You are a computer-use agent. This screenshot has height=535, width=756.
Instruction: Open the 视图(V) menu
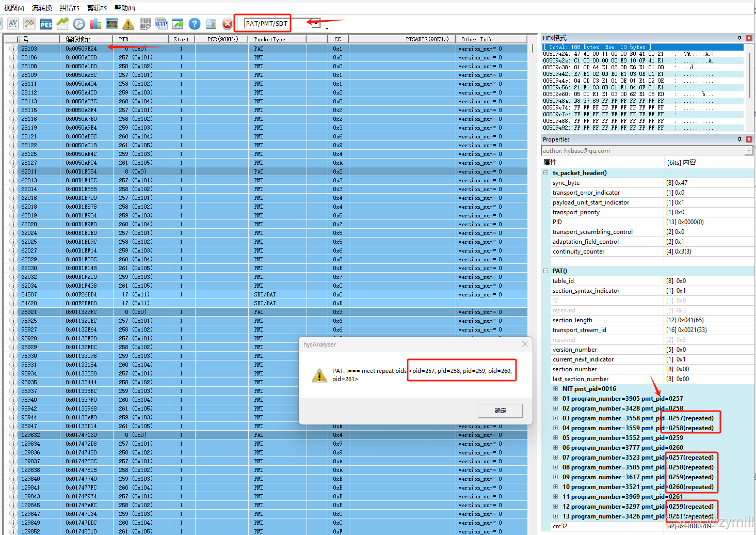pos(14,8)
